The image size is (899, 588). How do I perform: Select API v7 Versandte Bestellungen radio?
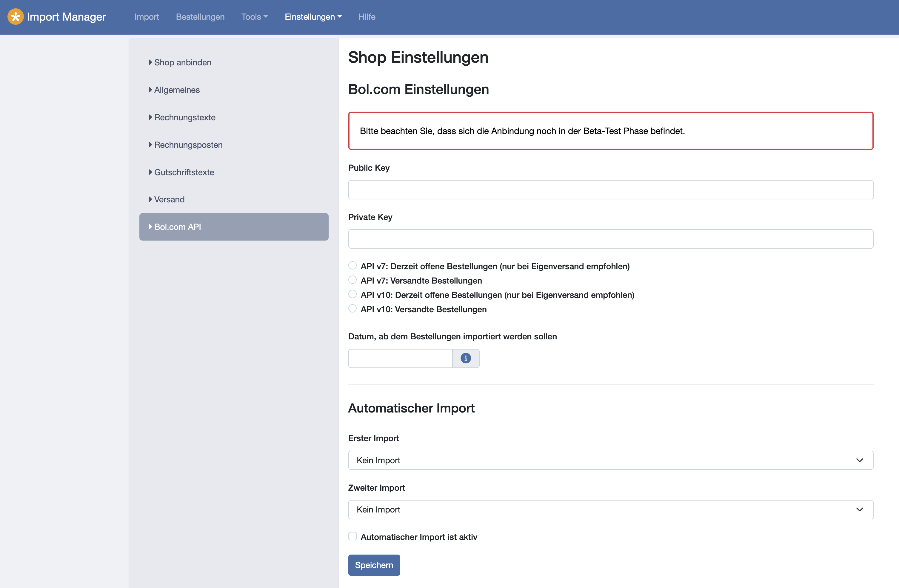pyautogui.click(x=352, y=280)
